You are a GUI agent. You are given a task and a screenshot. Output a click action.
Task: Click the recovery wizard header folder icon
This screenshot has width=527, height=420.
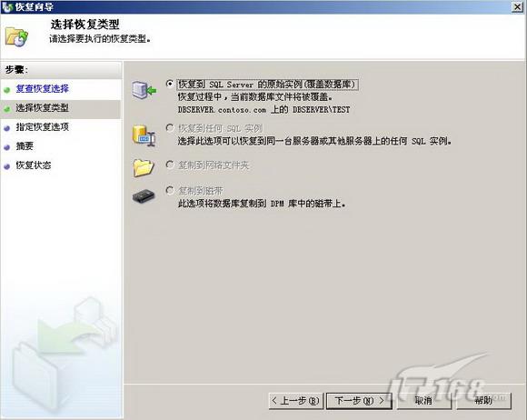click(16, 36)
